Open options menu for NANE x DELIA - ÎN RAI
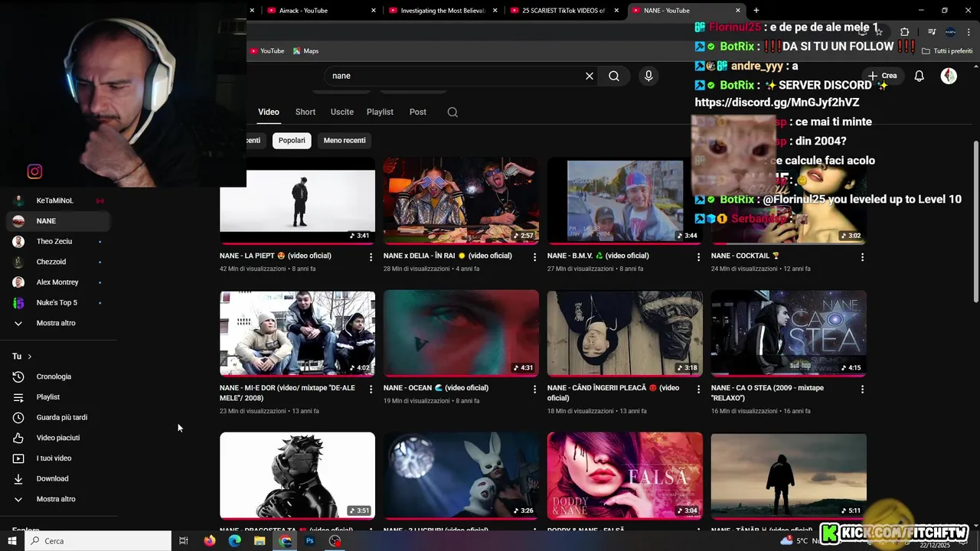980x551 pixels. coord(535,257)
